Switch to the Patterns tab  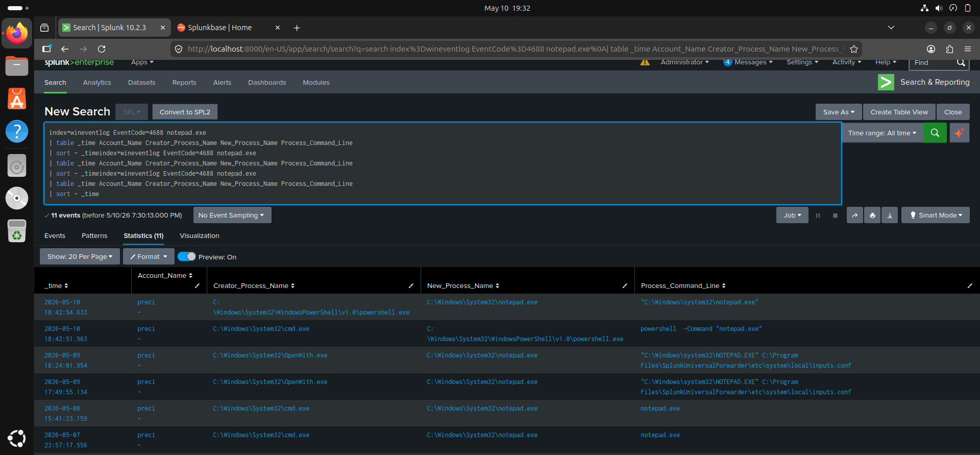click(94, 235)
